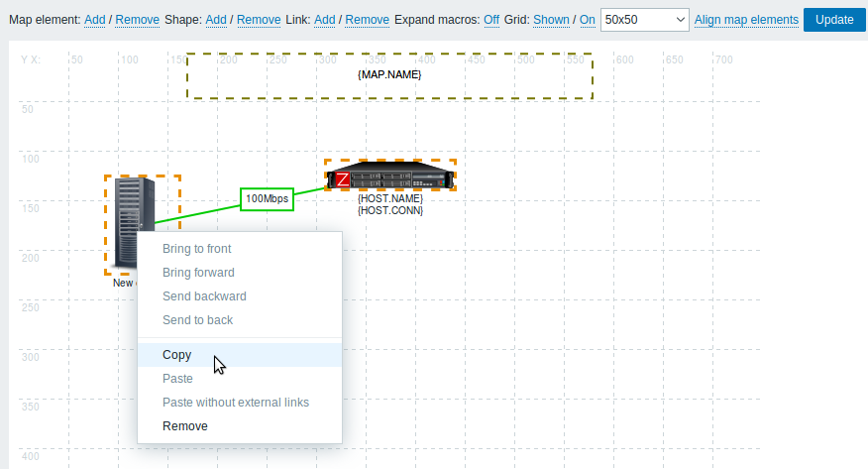Select Send to back menu entry
Viewport: 868px width, 469px height.
click(240, 320)
